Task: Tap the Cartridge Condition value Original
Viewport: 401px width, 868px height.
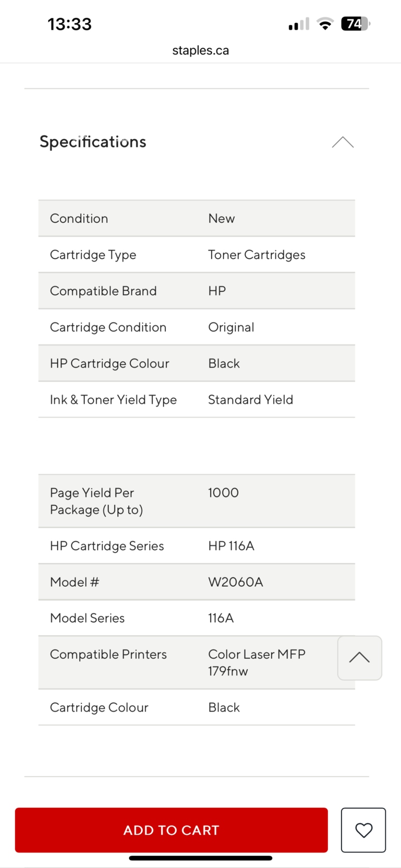Action: click(231, 327)
